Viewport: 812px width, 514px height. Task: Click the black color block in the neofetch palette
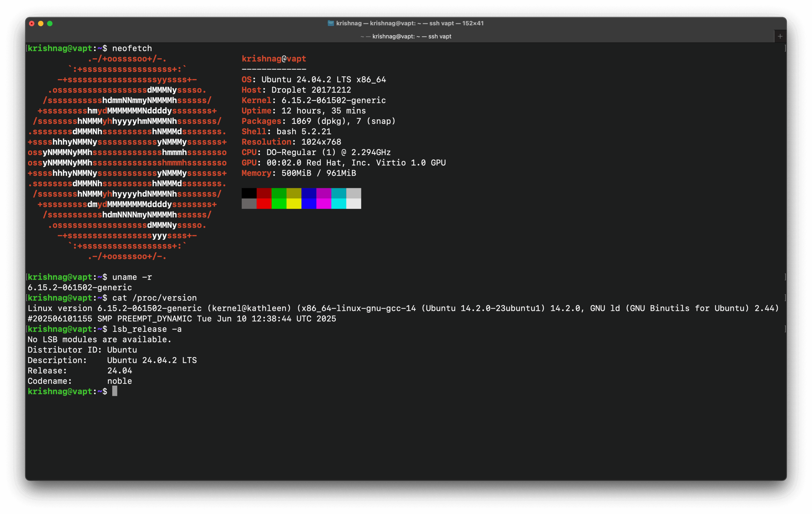pos(249,193)
